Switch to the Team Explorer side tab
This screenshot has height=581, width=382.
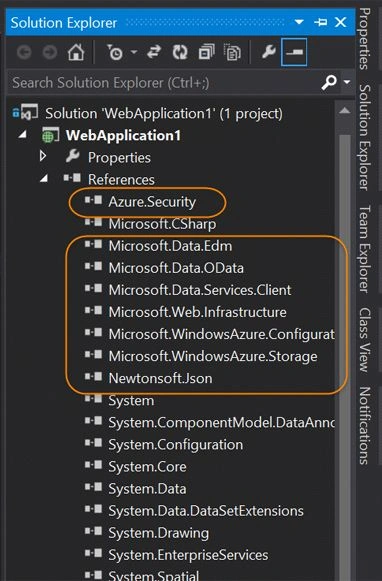(365, 249)
